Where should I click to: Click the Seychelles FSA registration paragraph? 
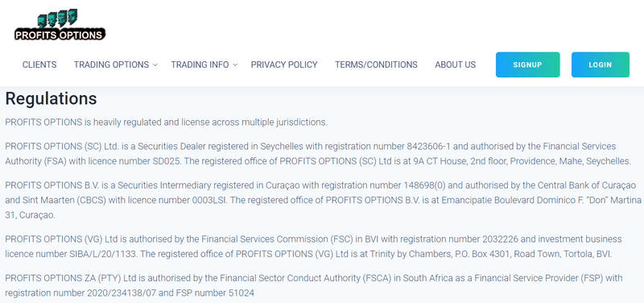click(318, 154)
